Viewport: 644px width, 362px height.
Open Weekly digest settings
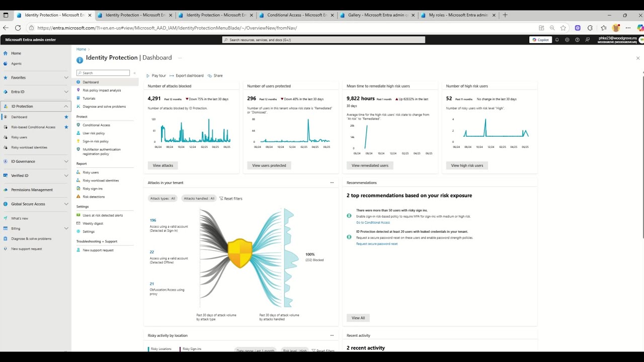pyautogui.click(x=93, y=223)
